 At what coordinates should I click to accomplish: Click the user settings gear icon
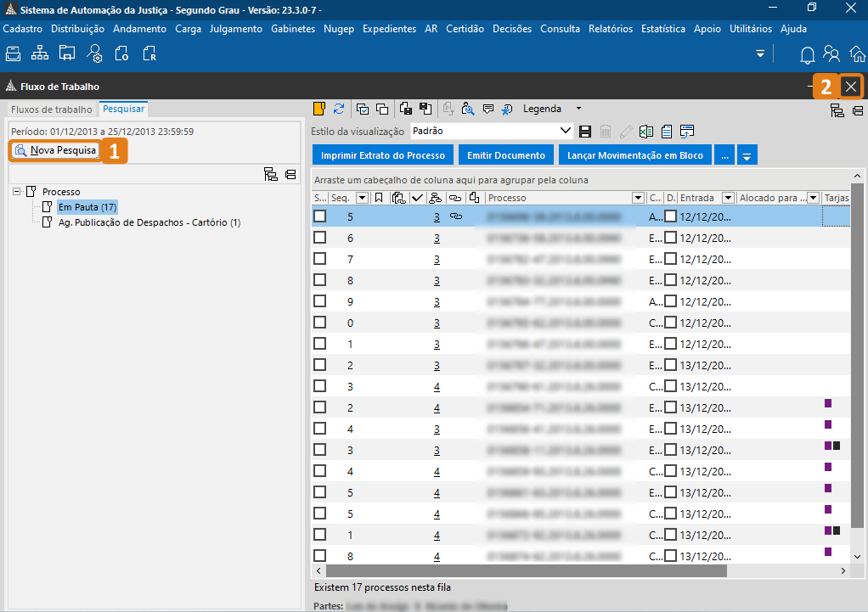(94, 53)
